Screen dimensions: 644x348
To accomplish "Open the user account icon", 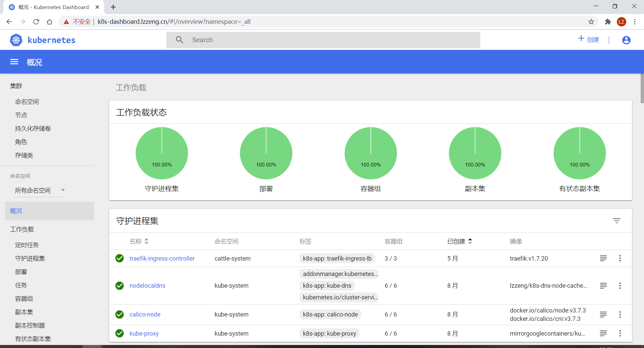I will pyautogui.click(x=626, y=40).
